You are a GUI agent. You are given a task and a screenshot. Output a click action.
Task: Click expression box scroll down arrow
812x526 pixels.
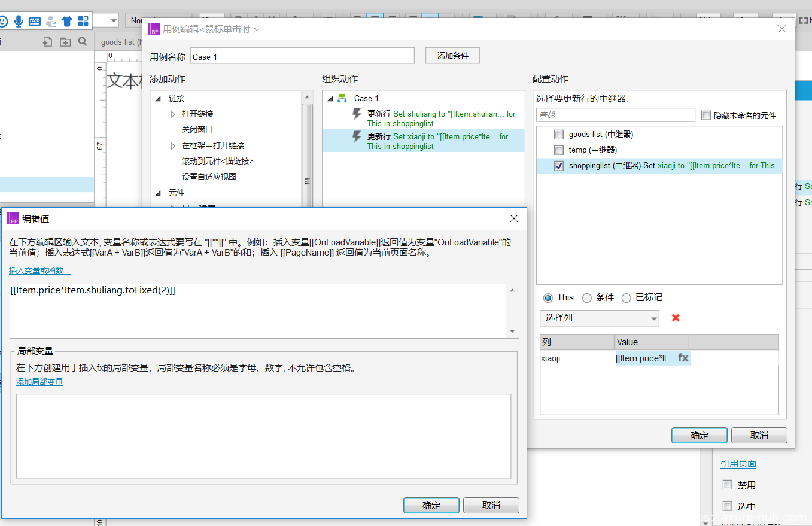click(512, 332)
